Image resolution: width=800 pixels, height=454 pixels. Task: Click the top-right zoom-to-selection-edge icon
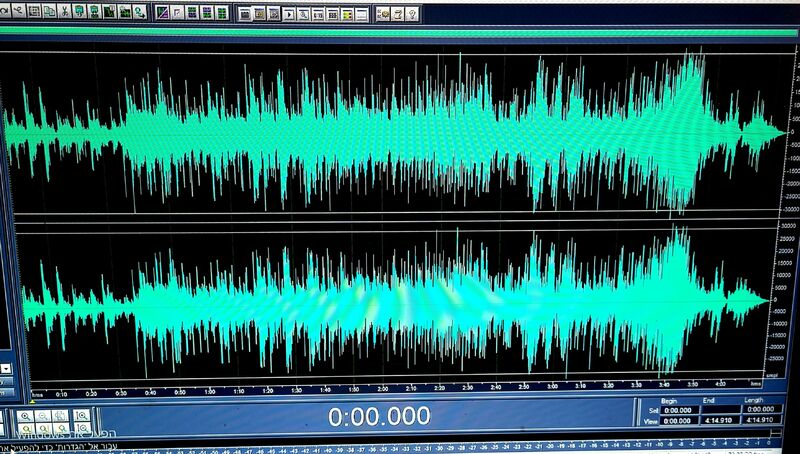tap(82, 416)
